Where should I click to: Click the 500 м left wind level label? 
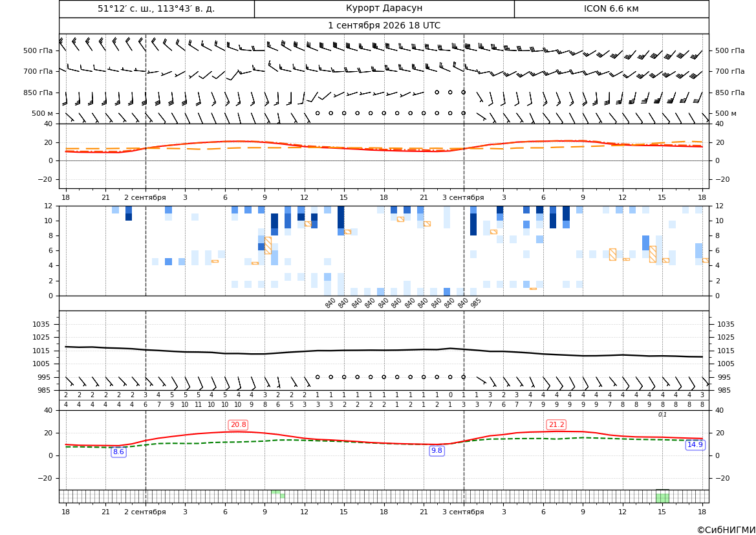click(x=43, y=113)
